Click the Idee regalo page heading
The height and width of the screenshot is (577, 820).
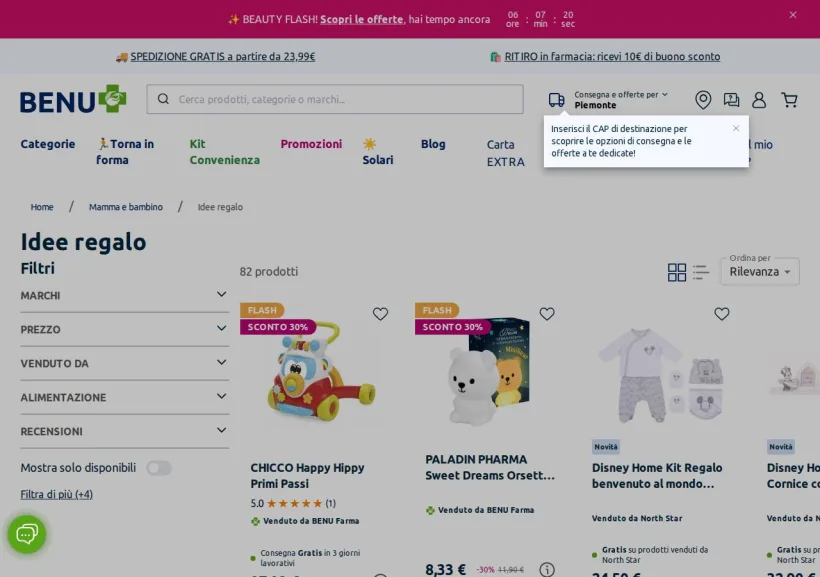click(83, 242)
